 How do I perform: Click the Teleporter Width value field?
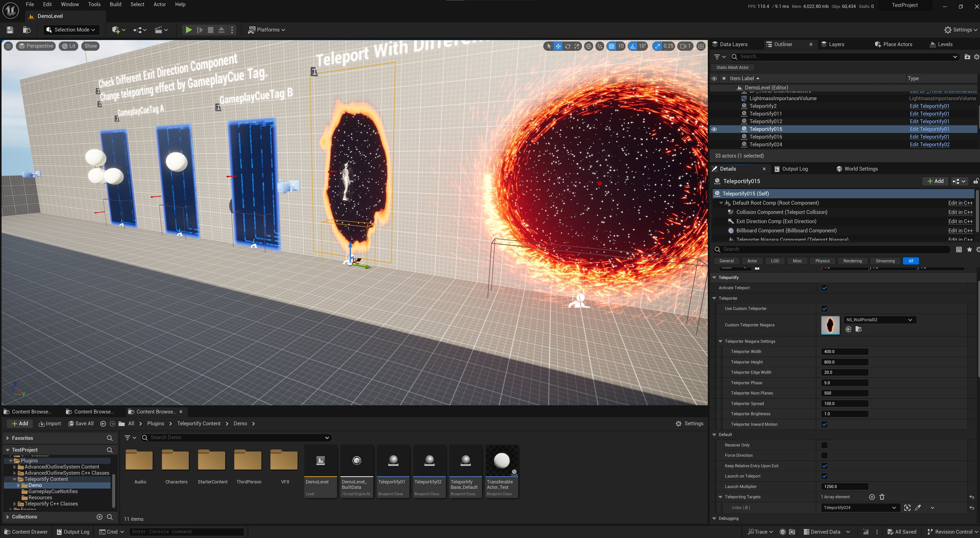tap(844, 351)
